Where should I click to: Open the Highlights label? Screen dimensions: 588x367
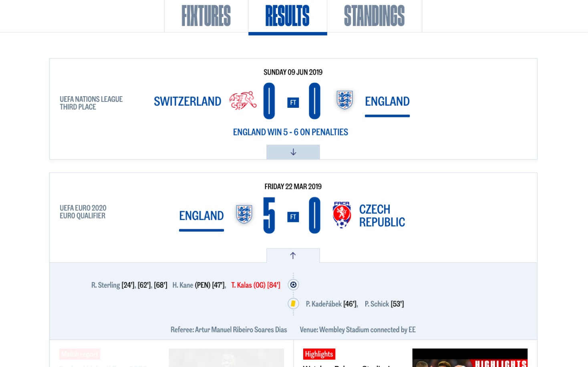click(x=319, y=354)
